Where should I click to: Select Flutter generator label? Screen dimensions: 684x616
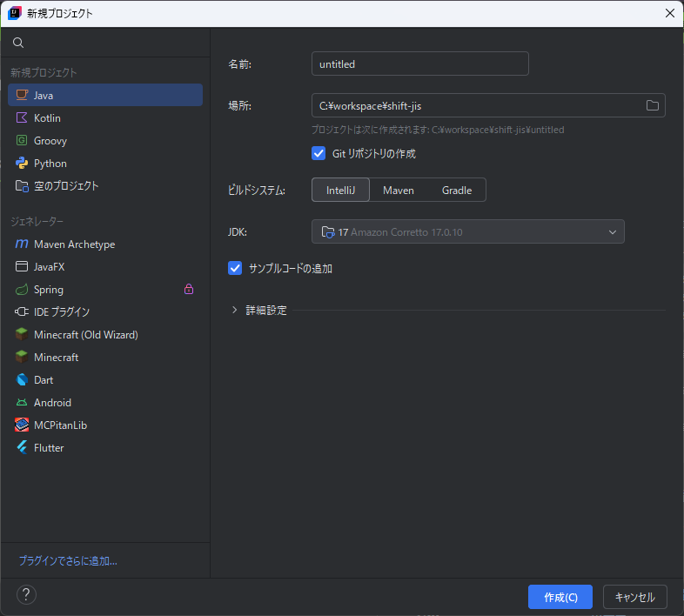pos(49,448)
